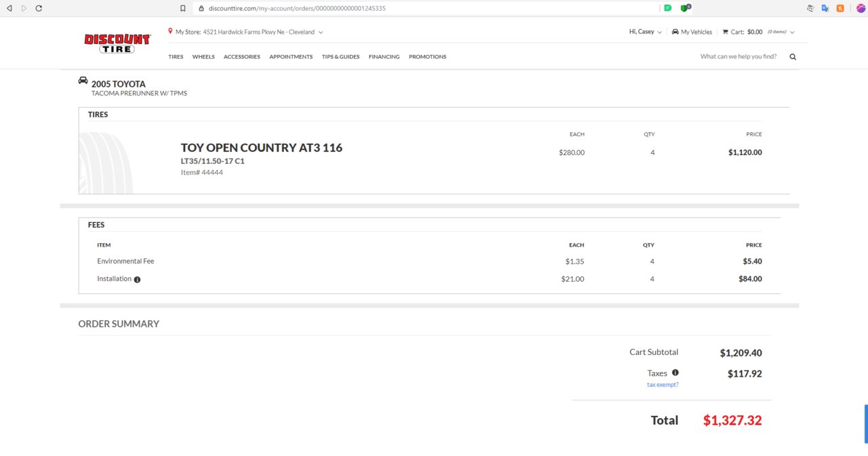Click the tire product thumbnail image
The width and height of the screenshot is (868, 456).
click(106, 163)
